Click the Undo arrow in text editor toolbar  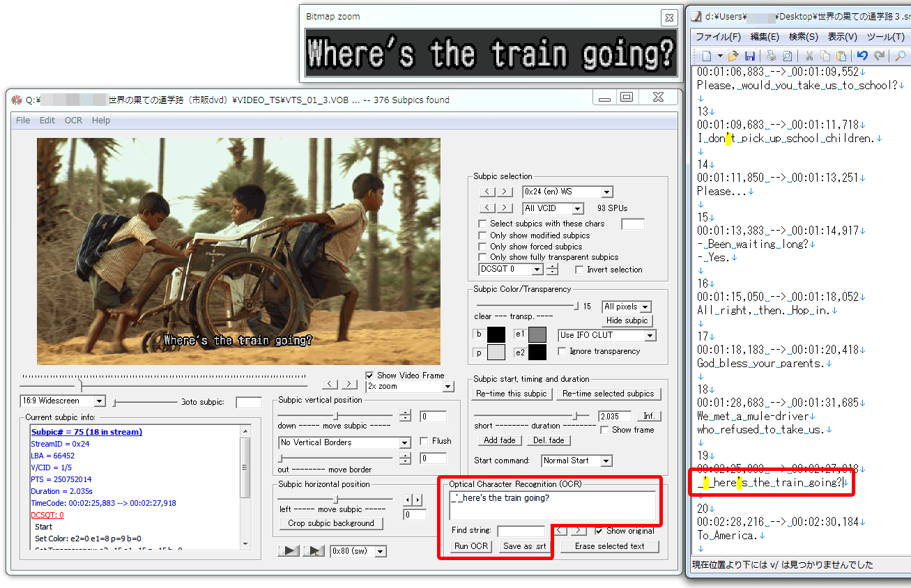coord(862,56)
